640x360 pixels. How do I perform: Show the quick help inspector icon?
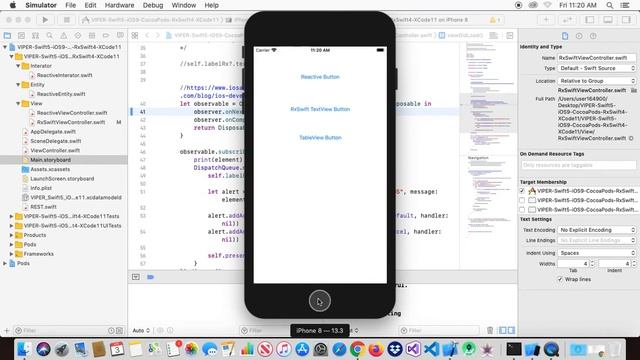point(593,36)
